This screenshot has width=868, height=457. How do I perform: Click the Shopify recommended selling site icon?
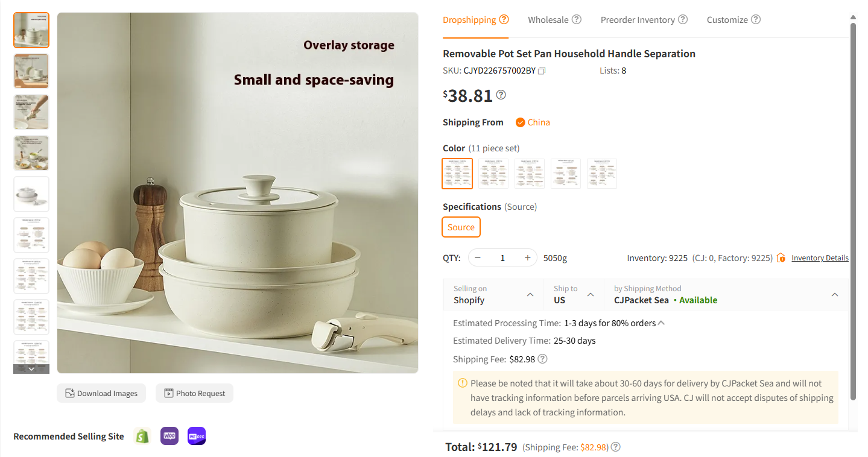tap(142, 436)
